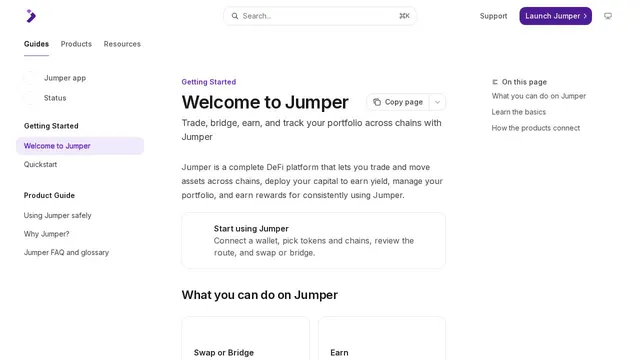
Task: Open the Swap or Bridge card
Action: point(245,338)
